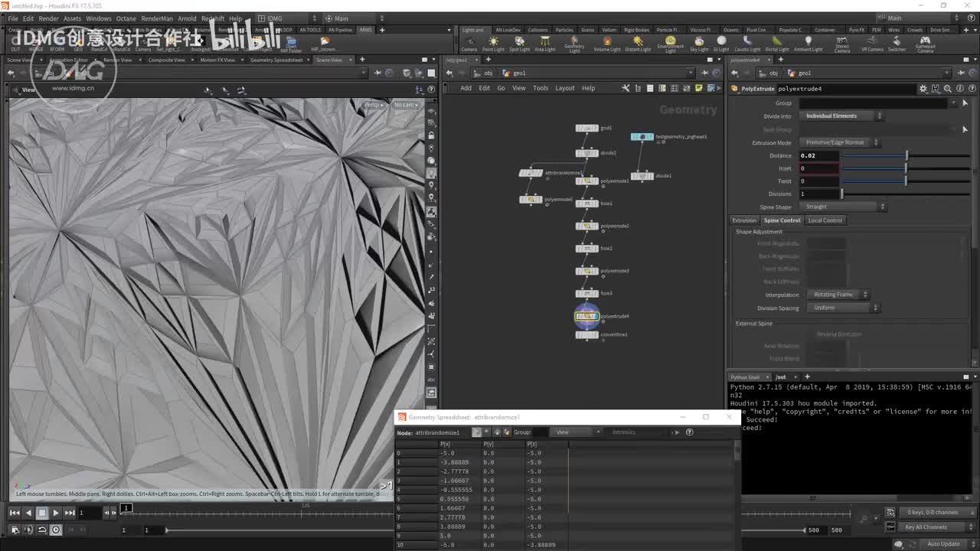
Task: Switch to the Local Control tab
Action: point(825,220)
